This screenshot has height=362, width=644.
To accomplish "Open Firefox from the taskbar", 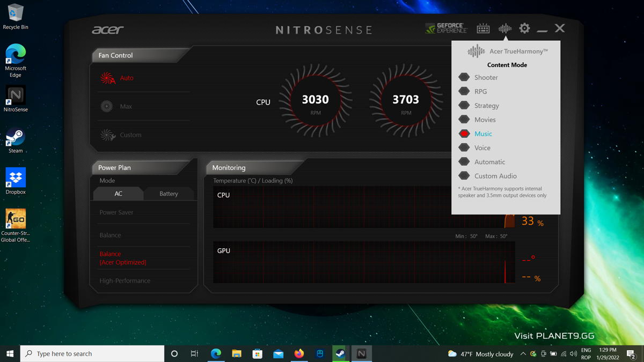I will (299, 353).
